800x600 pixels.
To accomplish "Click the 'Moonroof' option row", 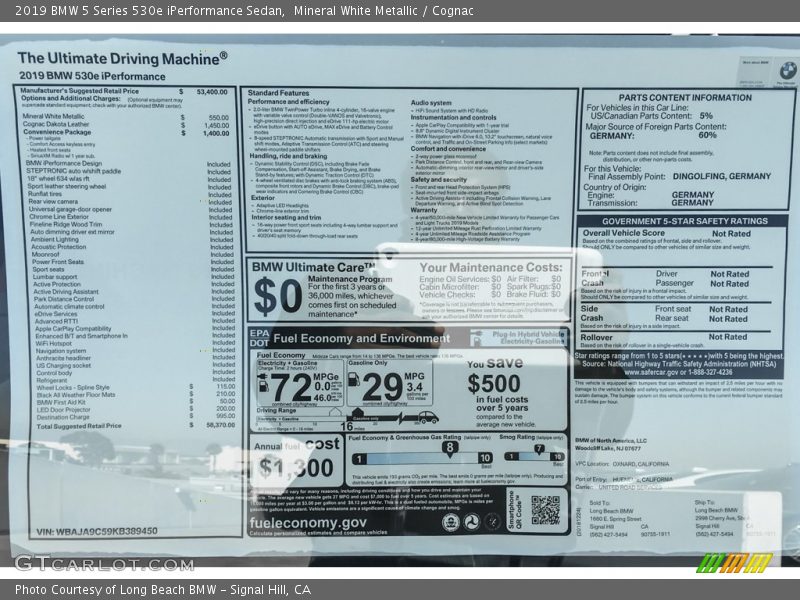I will (x=132, y=254).
